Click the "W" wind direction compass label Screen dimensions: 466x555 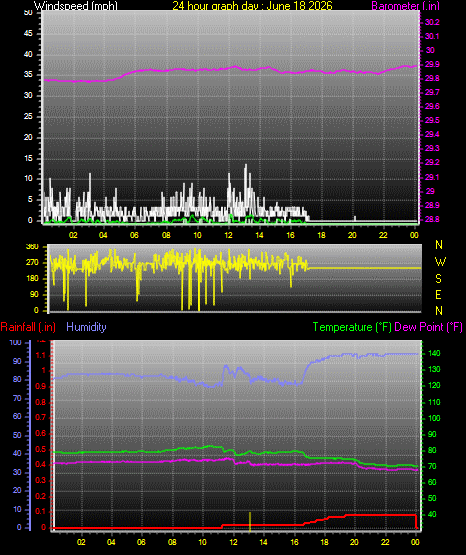[x=440, y=262]
